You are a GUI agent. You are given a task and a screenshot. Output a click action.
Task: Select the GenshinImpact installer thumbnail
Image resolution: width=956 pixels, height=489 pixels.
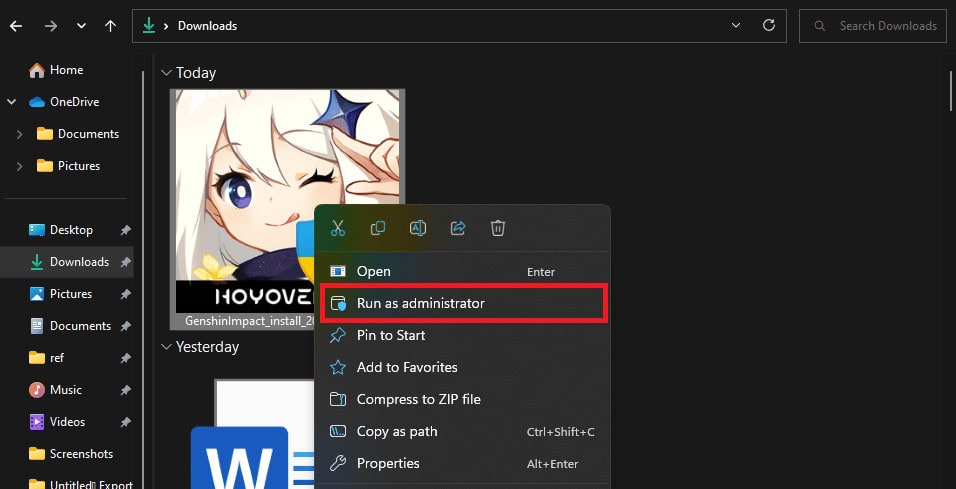point(287,201)
